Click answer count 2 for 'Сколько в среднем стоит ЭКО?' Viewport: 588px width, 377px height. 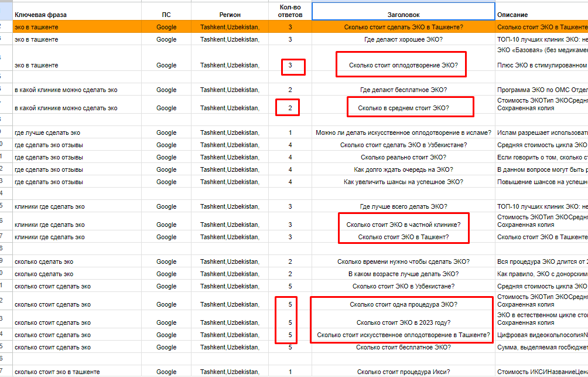pyautogui.click(x=290, y=104)
